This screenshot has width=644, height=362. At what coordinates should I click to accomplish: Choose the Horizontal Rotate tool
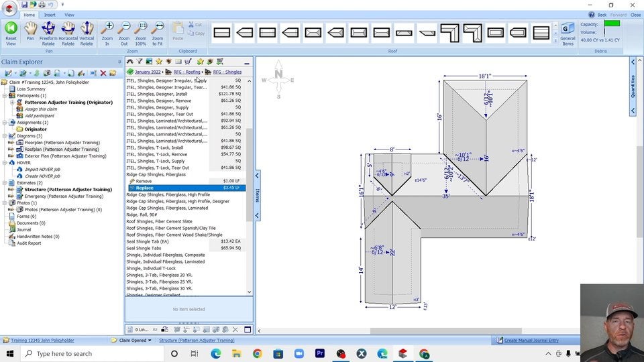(68, 28)
